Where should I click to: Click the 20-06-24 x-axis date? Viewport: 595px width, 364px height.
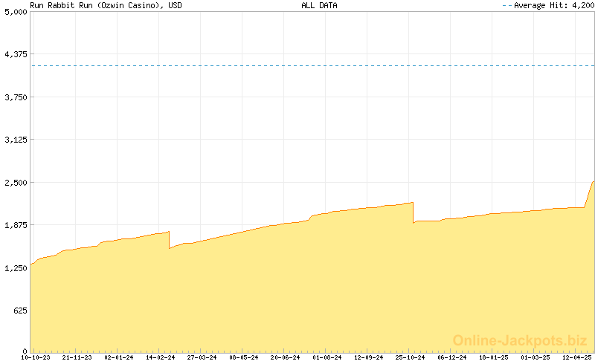286,357
